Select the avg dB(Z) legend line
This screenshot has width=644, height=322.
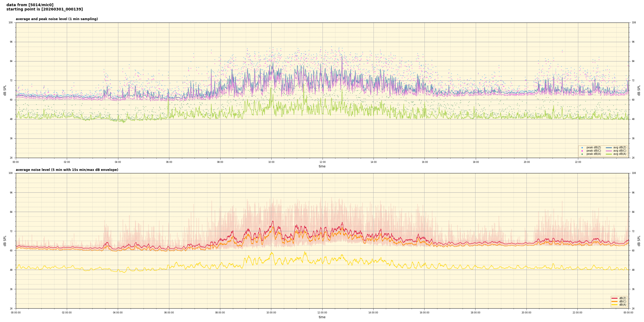(609, 148)
